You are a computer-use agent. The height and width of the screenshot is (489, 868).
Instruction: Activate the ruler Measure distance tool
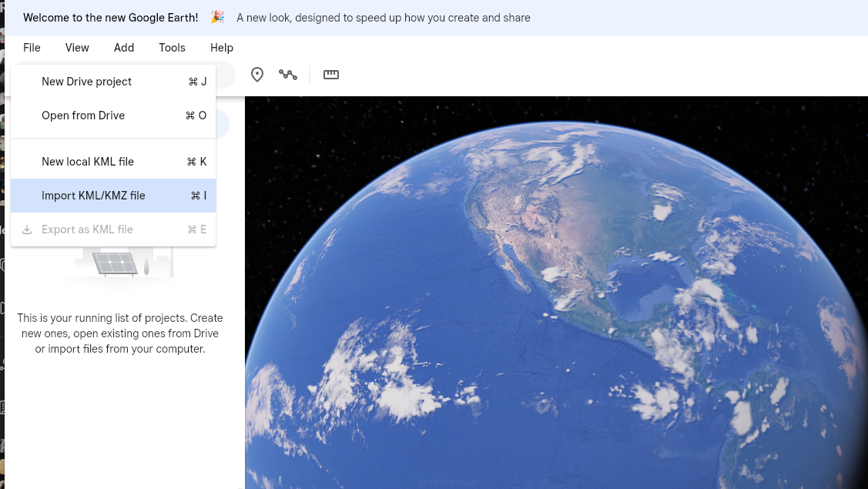click(331, 75)
